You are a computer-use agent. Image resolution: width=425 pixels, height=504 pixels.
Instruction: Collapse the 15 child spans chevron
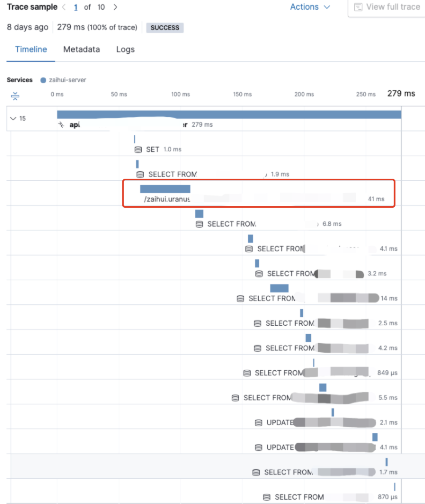pos(13,118)
